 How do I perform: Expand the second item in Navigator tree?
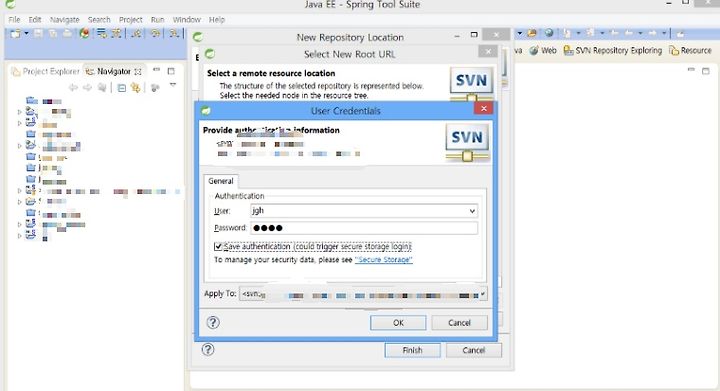pyautogui.click(x=19, y=112)
